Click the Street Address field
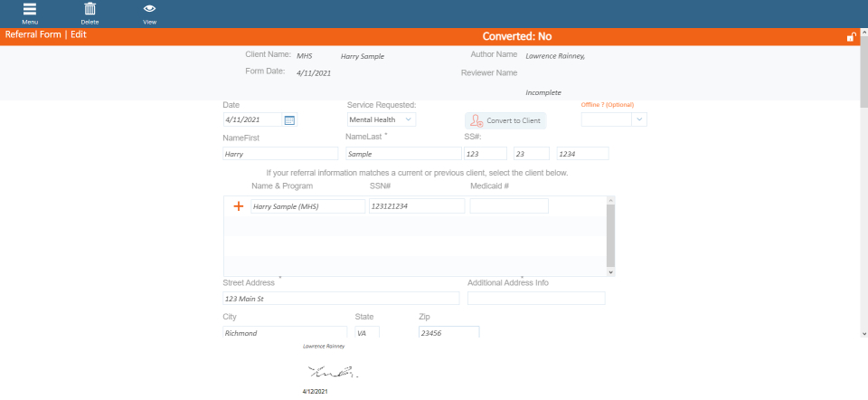Image resolution: width=868 pixels, height=400 pixels. click(341, 299)
